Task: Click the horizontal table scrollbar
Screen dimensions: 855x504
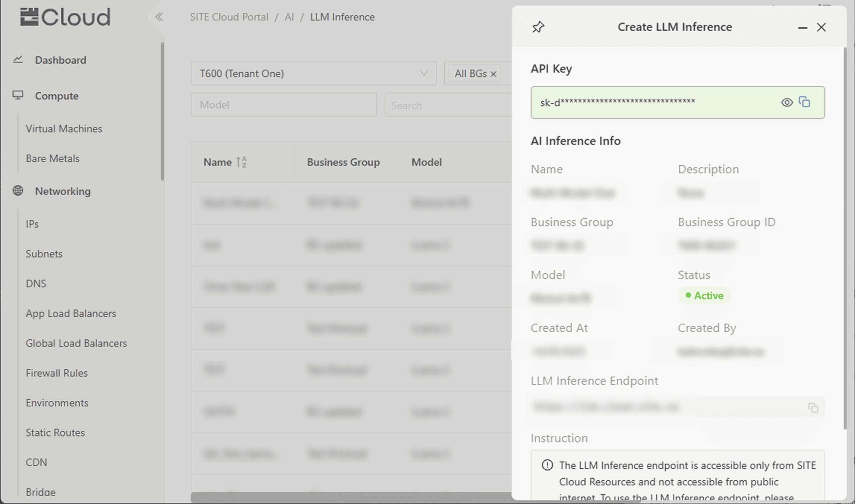Action: [350, 497]
